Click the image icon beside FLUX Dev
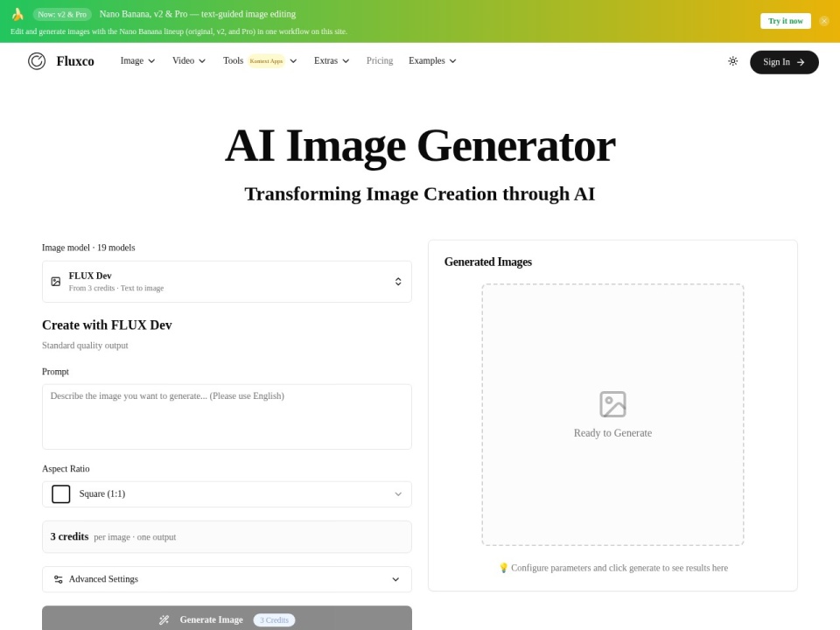This screenshot has height=630, width=840. coord(56,282)
